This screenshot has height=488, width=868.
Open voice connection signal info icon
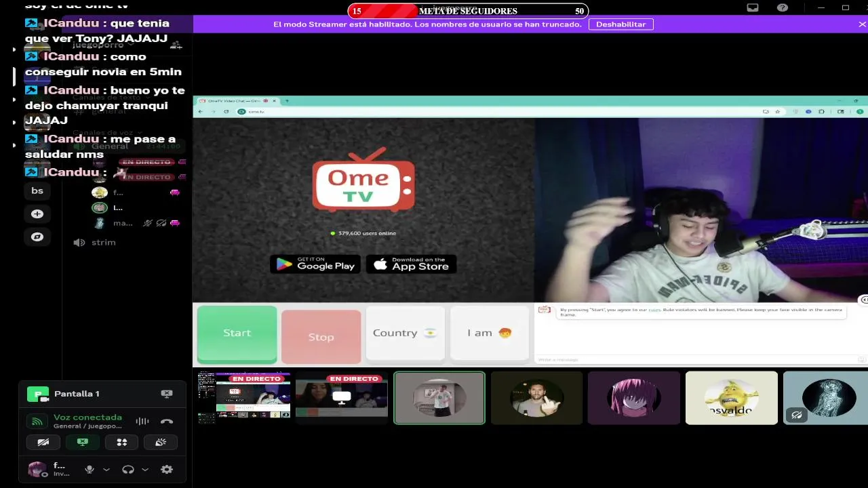coord(37,422)
